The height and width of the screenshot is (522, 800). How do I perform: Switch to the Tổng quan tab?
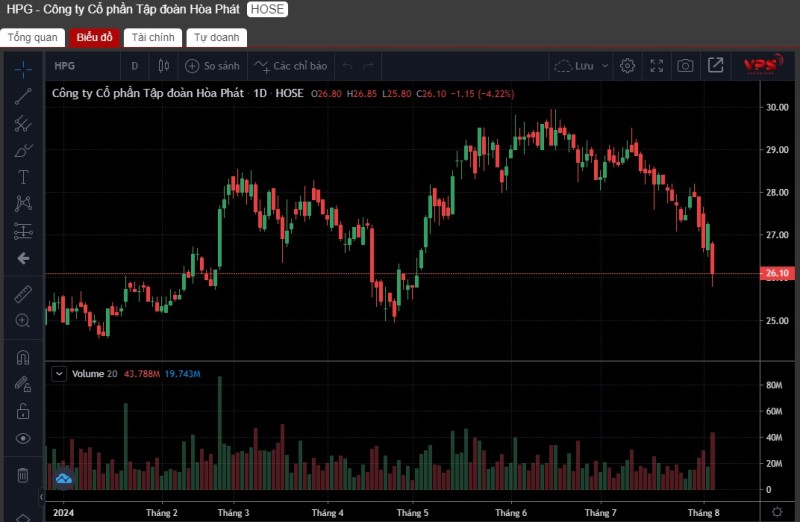[33, 37]
